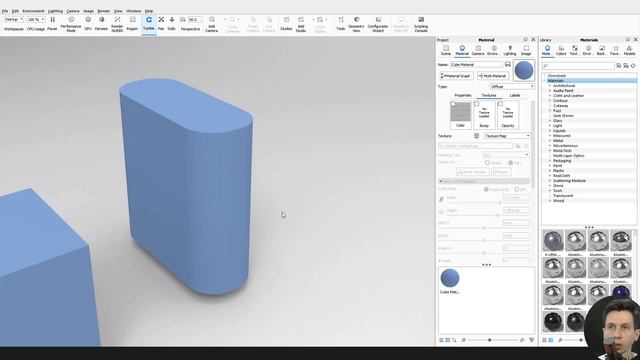This screenshot has height=360, width=640.
Task: Click the perspective focal length field
Action: click(195, 20)
